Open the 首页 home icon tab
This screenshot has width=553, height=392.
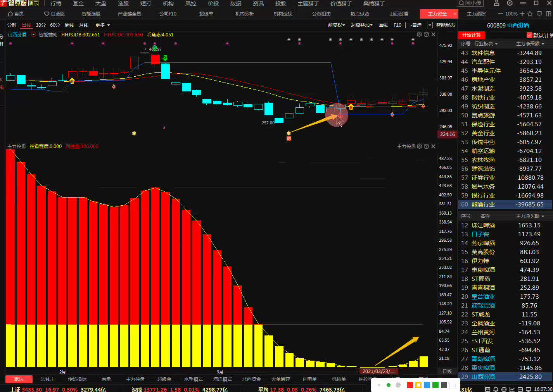click(16, 14)
